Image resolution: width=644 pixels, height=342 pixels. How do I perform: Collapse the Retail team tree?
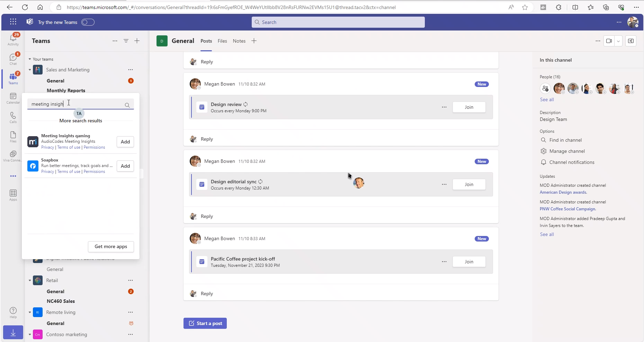click(x=30, y=280)
